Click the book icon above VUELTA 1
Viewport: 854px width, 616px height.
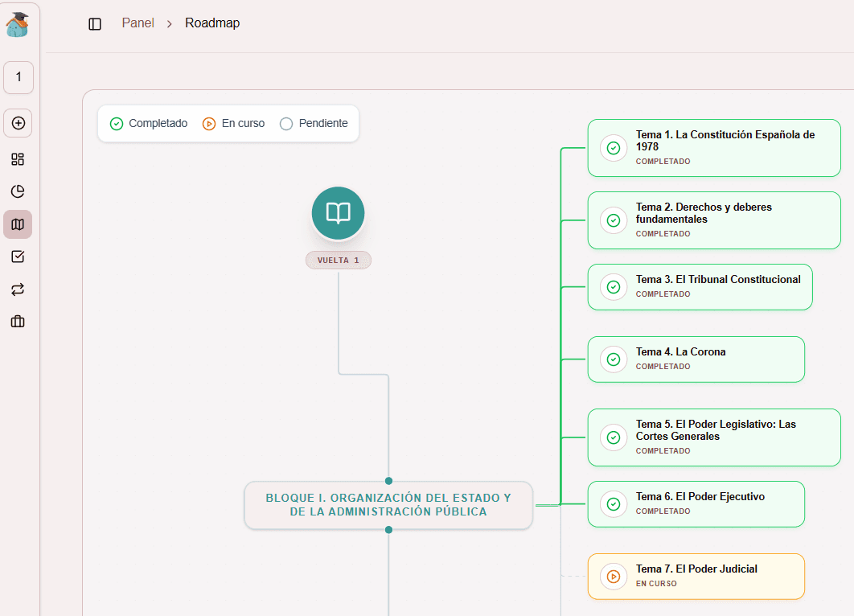pyautogui.click(x=338, y=213)
